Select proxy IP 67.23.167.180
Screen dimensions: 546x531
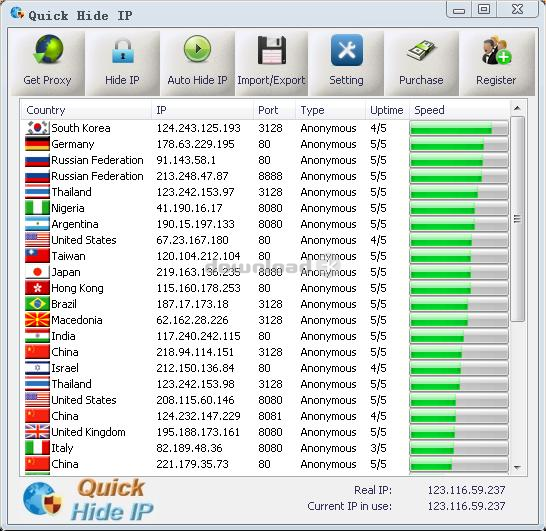192,240
